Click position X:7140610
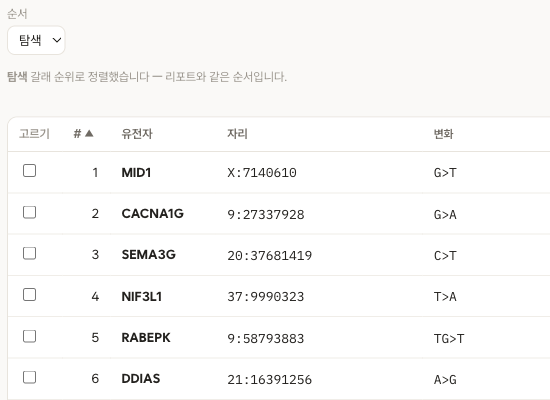This screenshot has height=400, width=550. click(262, 173)
